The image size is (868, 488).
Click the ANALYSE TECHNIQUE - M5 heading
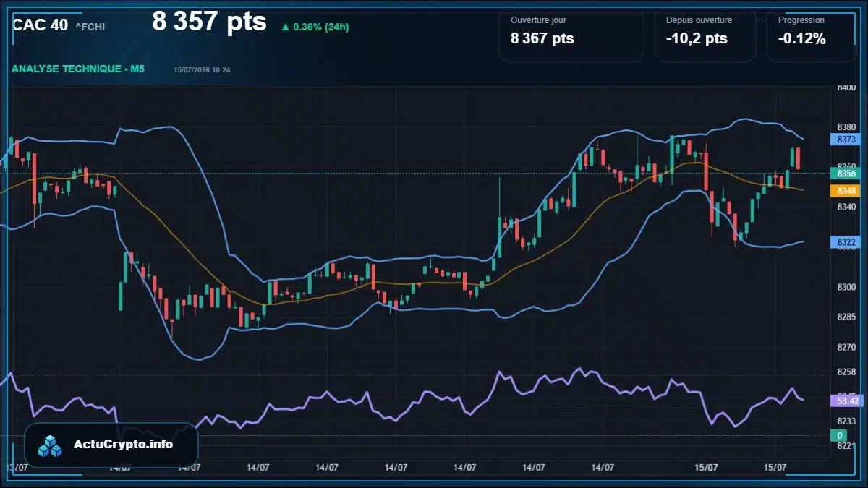point(78,69)
